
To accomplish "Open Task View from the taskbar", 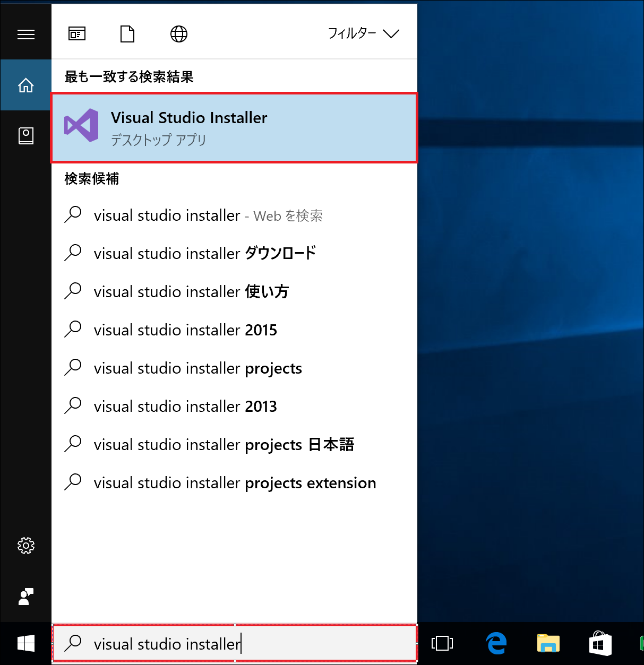I will pos(442,643).
